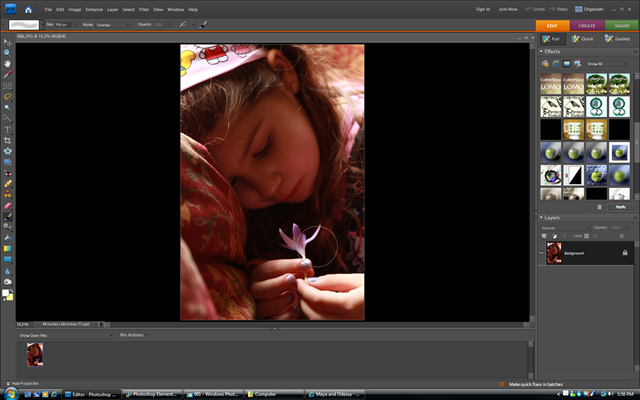Open the File menu
Image resolution: width=640 pixels, height=400 pixels.
click(x=48, y=9)
